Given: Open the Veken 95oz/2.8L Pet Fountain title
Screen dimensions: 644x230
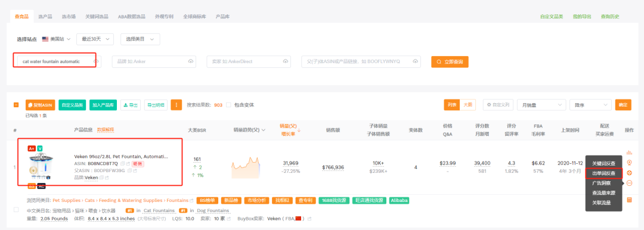Looking at the screenshot, I should (120, 157).
